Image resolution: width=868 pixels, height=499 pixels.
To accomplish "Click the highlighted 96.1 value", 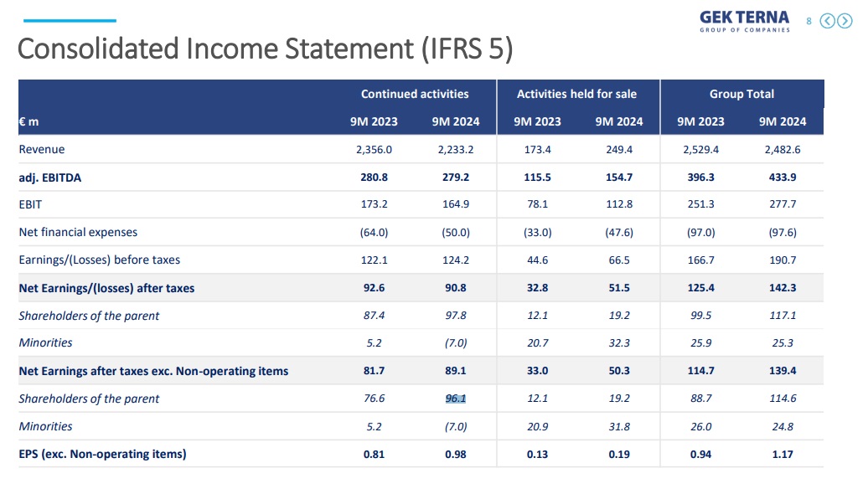I will pos(456,399).
